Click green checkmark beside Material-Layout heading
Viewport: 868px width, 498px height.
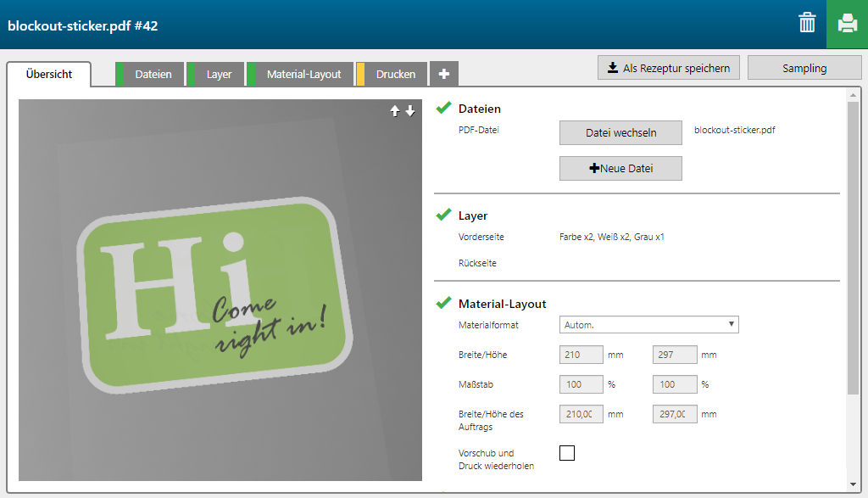(443, 303)
